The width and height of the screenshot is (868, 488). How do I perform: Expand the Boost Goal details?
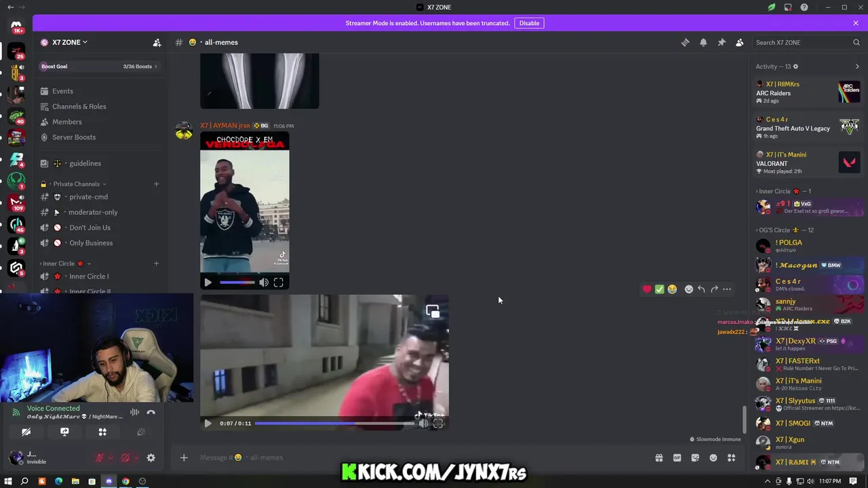[99, 66]
